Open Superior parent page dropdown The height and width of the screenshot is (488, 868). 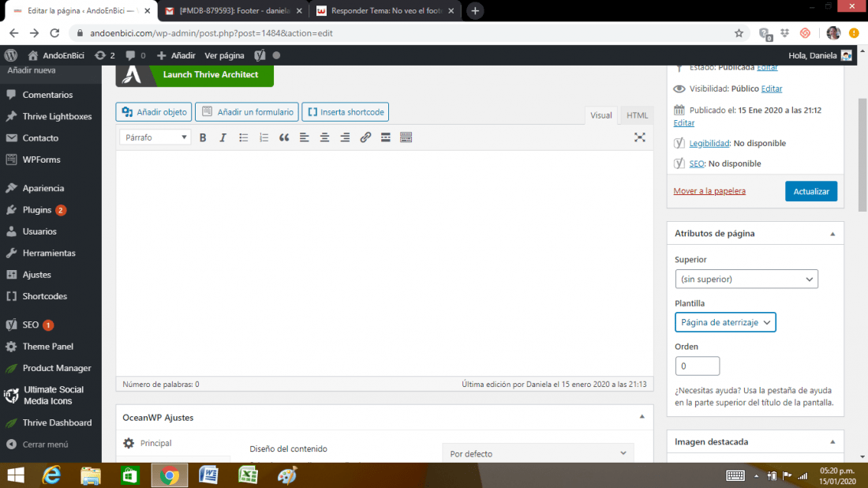tap(746, 280)
